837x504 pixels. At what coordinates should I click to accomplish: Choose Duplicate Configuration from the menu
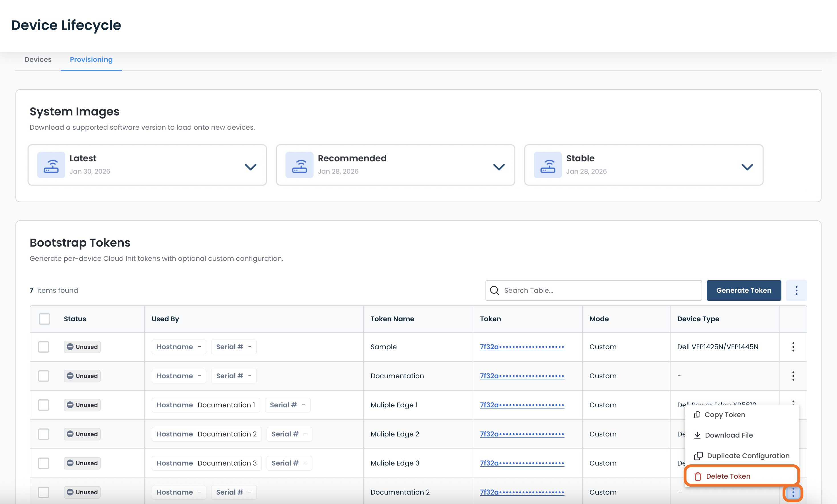click(741, 456)
